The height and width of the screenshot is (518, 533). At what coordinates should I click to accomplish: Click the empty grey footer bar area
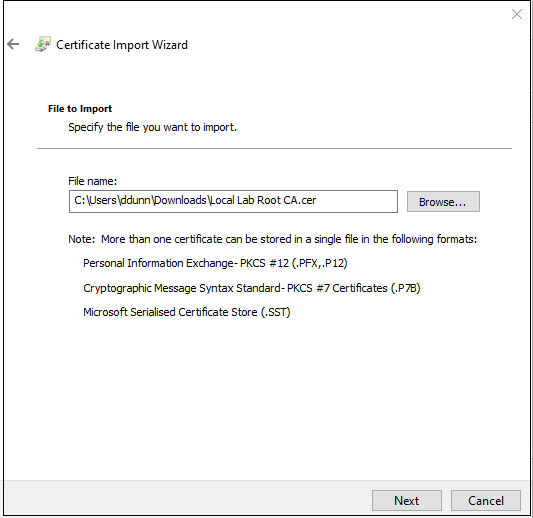(x=187, y=498)
